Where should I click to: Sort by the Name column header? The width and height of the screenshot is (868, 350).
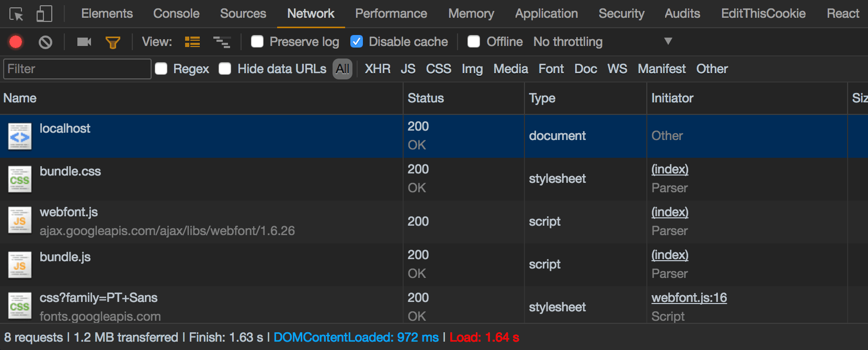[x=201, y=98]
